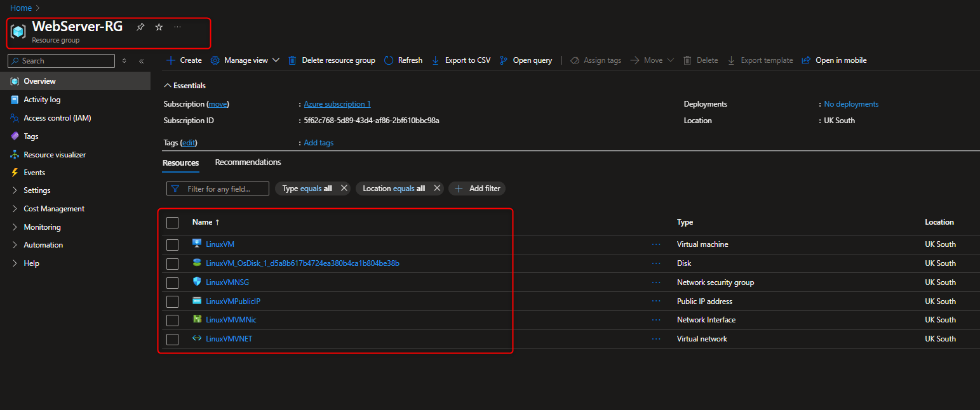Click the Refresh icon in the toolbar
The width and height of the screenshot is (980, 410).
388,60
